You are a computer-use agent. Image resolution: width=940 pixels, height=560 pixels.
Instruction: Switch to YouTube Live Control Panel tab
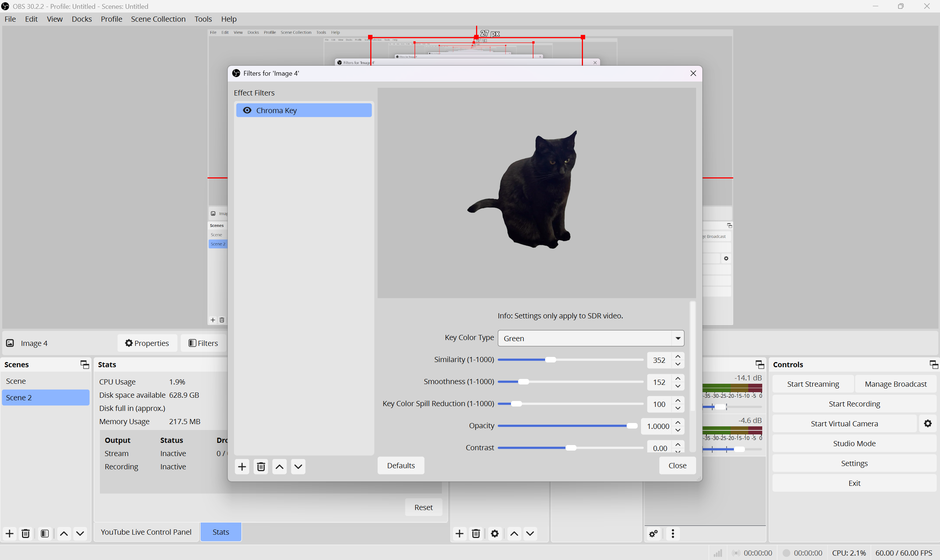[146, 532]
